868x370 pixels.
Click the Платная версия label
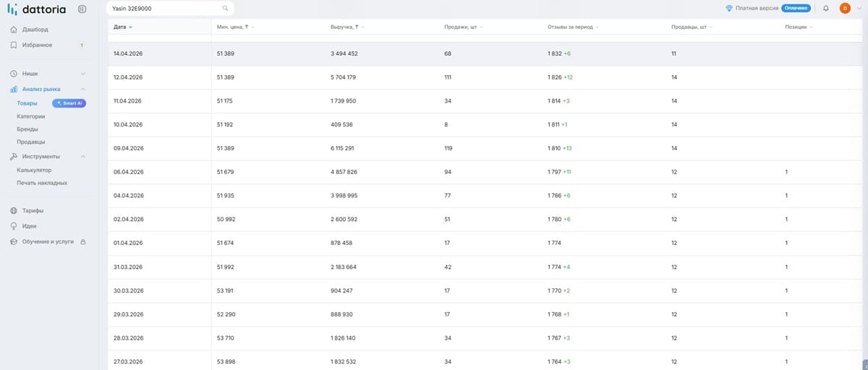tap(757, 9)
